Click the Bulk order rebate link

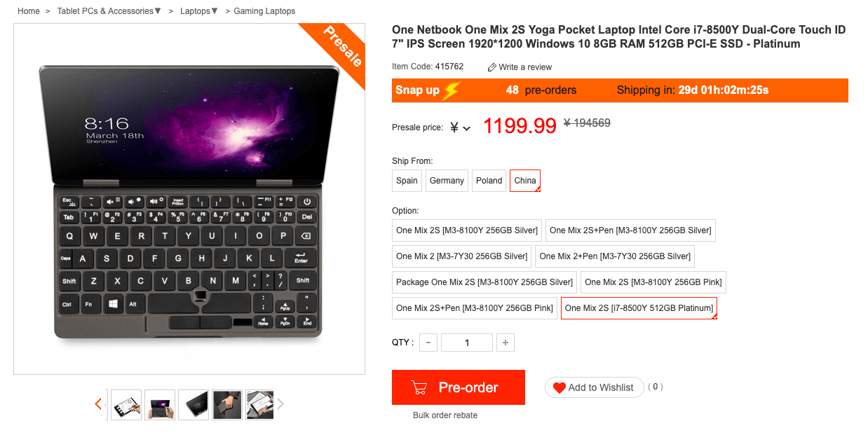(x=445, y=415)
